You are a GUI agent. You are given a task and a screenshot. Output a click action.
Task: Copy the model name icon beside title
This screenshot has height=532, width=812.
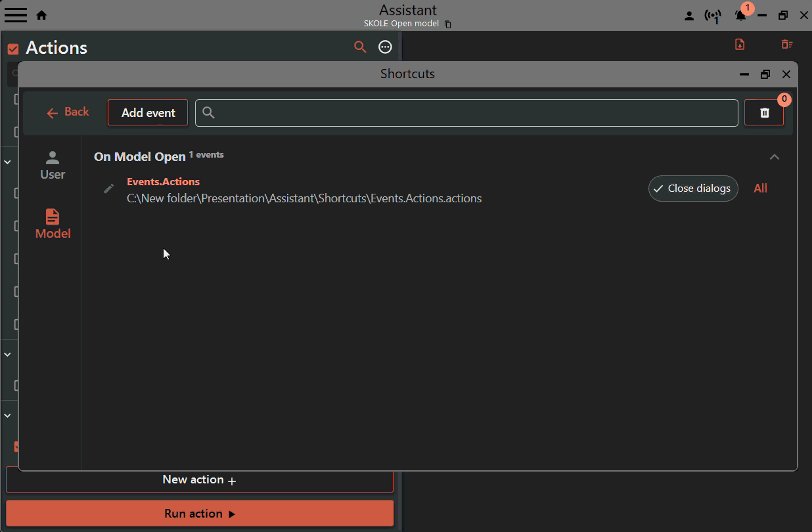tap(448, 24)
